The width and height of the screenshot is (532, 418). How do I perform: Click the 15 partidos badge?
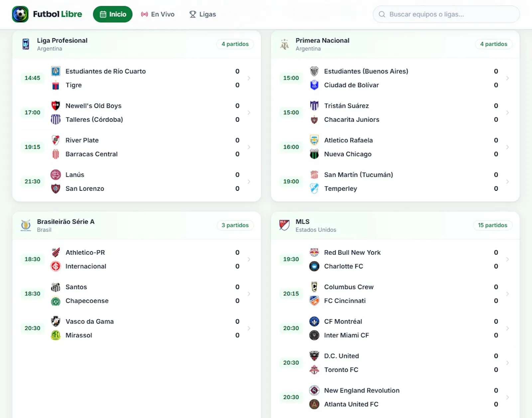pyautogui.click(x=493, y=225)
